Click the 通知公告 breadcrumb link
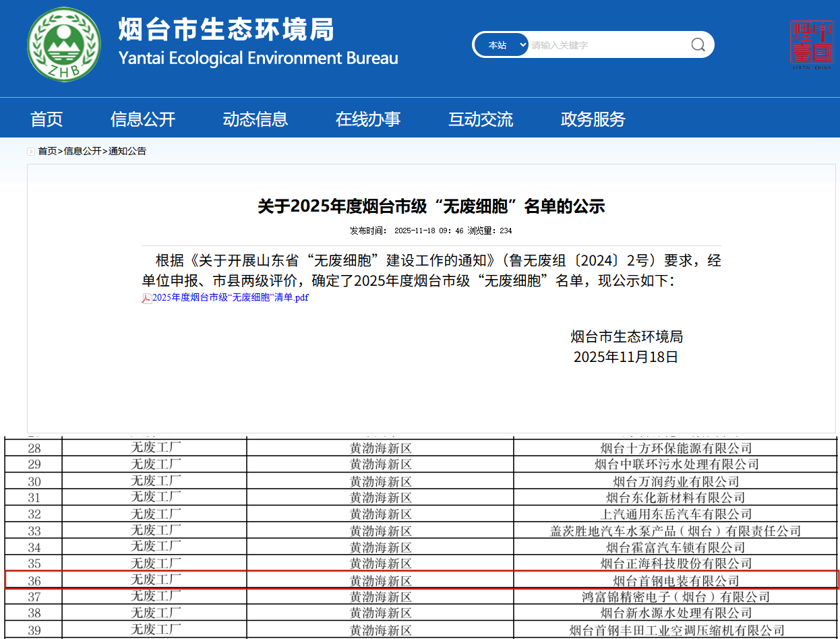840x639 pixels. 127,151
